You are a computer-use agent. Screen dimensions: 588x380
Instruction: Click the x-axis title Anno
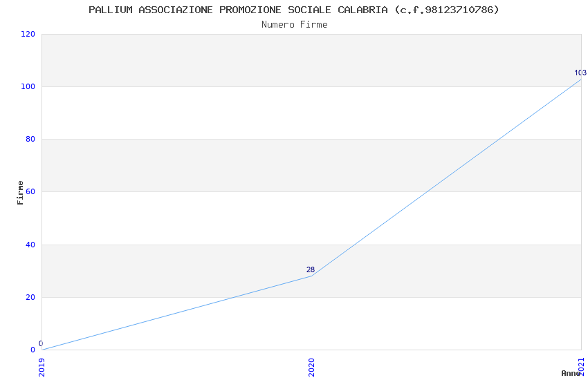[x=571, y=373]
